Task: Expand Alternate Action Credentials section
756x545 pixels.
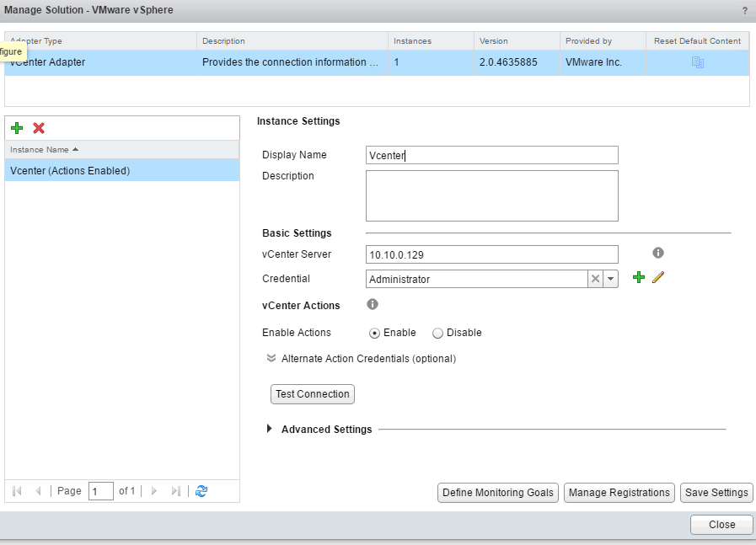Action: (271, 358)
